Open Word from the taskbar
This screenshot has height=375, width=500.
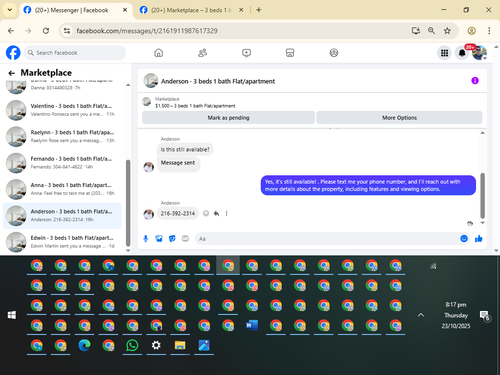[x=252, y=325]
